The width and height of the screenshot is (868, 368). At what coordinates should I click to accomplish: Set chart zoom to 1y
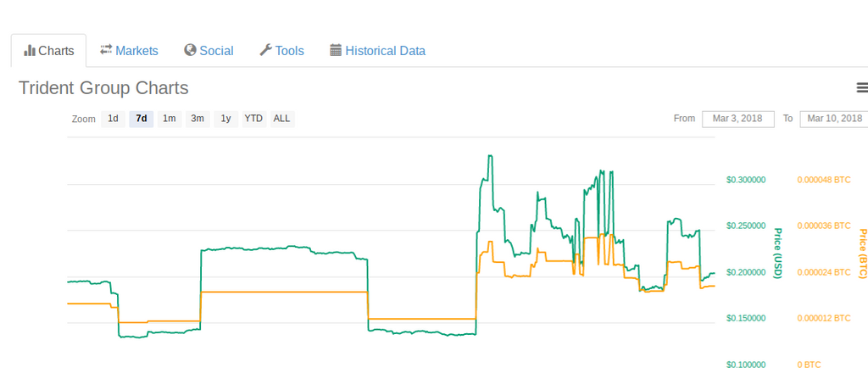[225, 119]
